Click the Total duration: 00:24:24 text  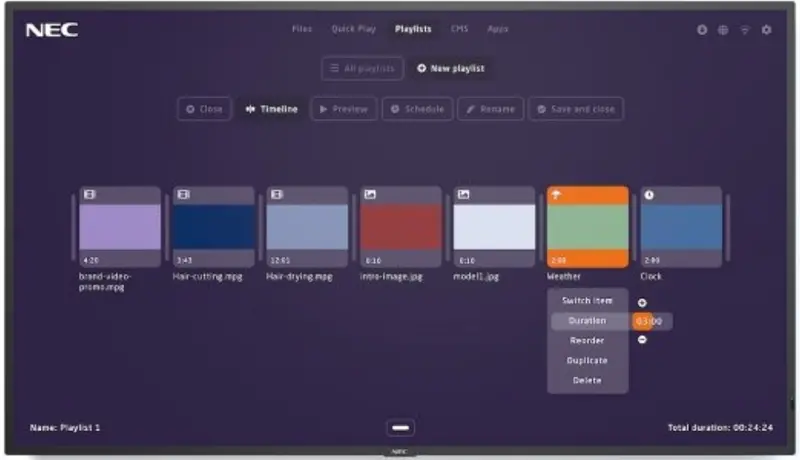720,427
